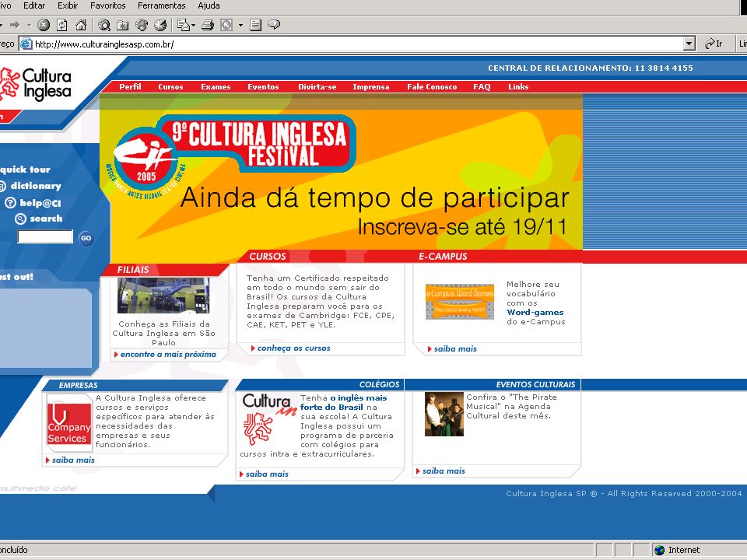The height and width of the screenshot is (560, 747).
Task: Go forward with the Forward arrow
Action: [14, 25]
